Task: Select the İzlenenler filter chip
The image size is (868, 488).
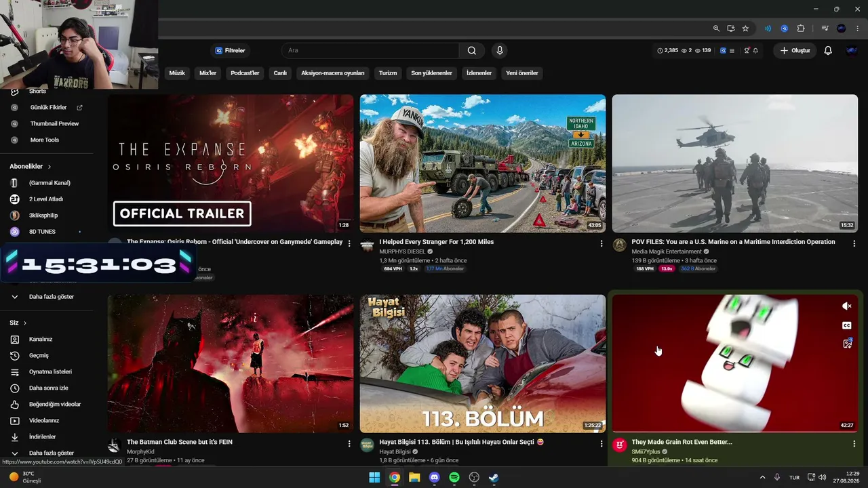Action: coord(479,73)
